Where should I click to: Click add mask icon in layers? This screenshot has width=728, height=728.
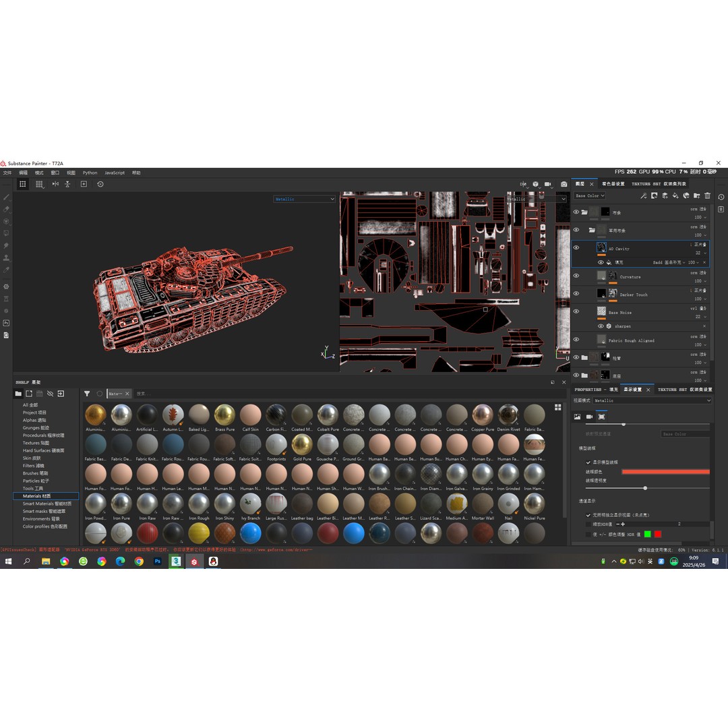coord(654,196)
